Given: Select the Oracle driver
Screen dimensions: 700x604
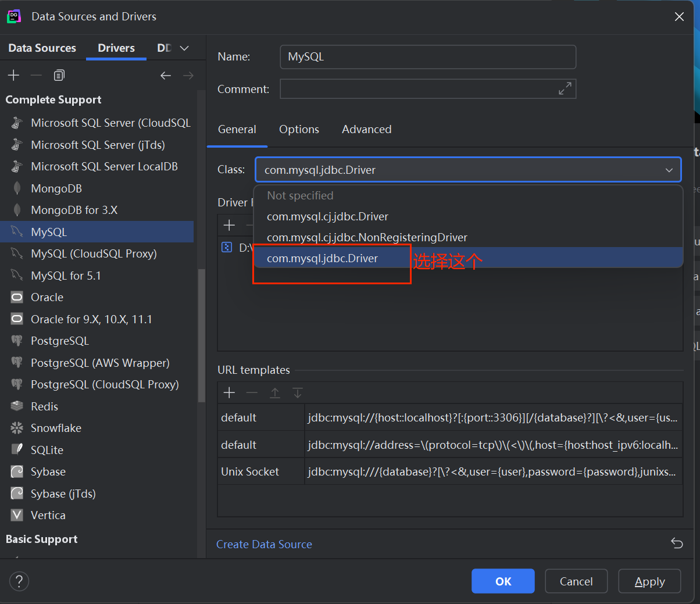Looking at the screenshot, I should point(97,297).
